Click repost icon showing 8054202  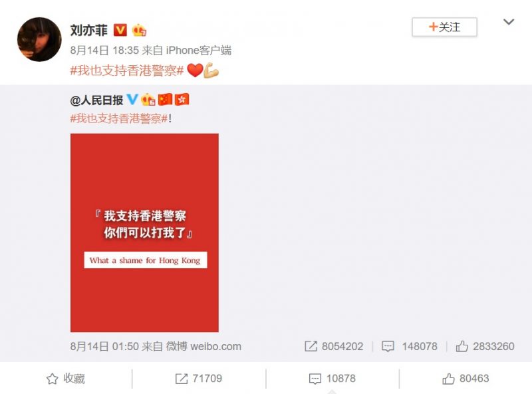coord(334,346)
